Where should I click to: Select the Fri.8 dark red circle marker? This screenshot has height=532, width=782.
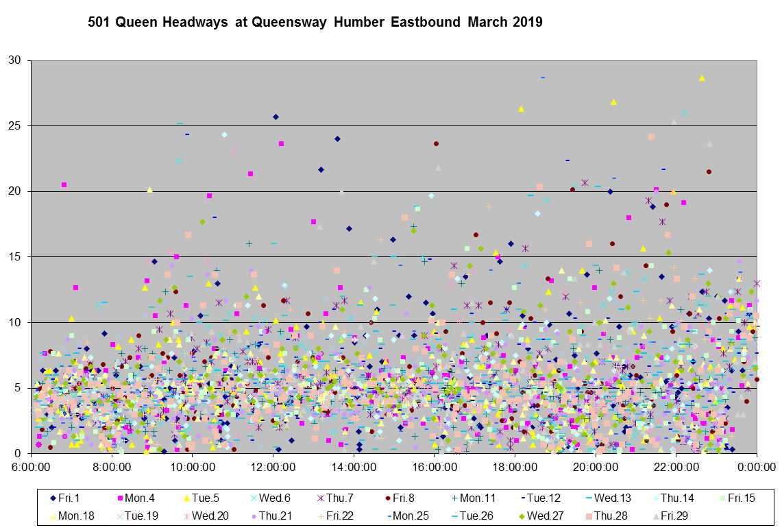[387, 498]
